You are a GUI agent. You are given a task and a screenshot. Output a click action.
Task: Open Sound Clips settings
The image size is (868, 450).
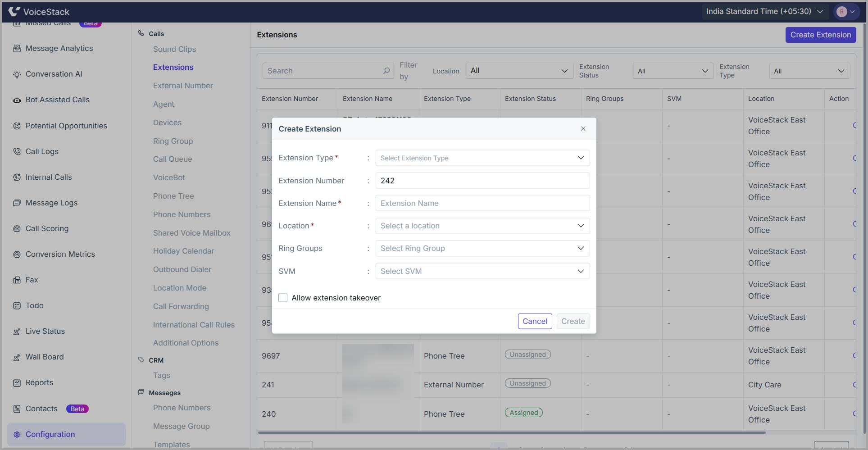(x=174, y=49)
